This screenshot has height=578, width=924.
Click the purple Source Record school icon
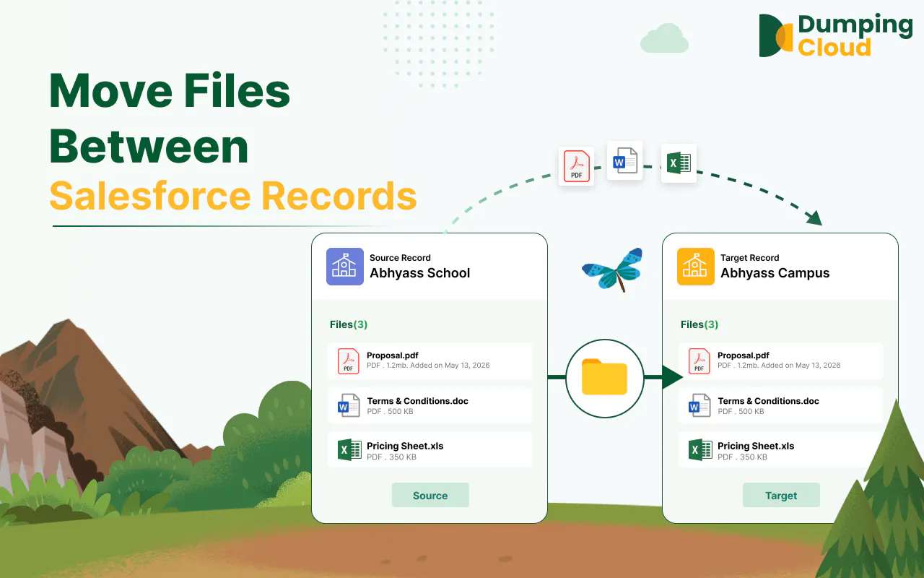(x=344, y=267)
